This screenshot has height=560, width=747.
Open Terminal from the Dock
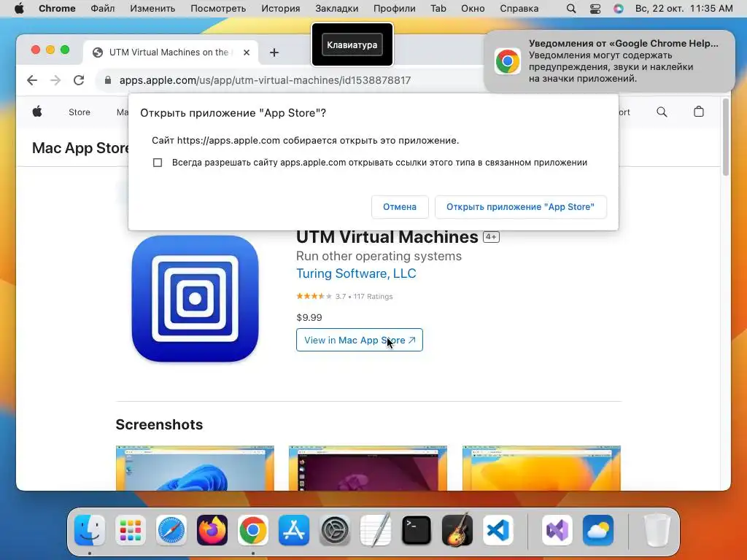(417, 530)
